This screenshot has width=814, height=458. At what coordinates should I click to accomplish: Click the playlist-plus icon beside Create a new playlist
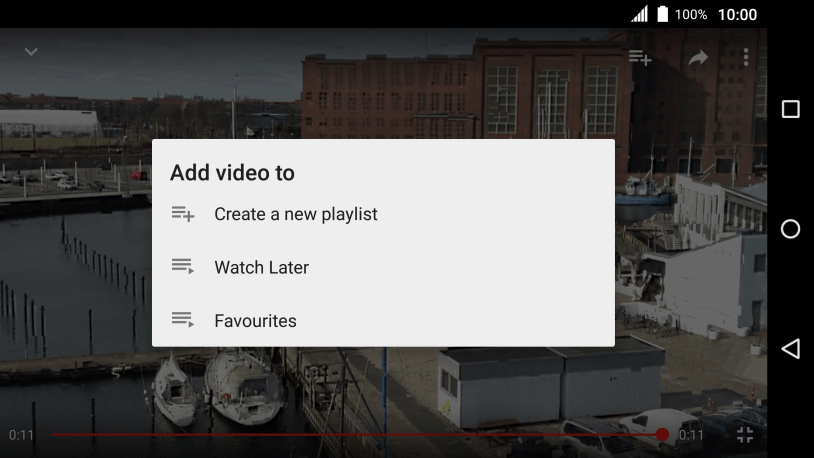pos(183,214)
